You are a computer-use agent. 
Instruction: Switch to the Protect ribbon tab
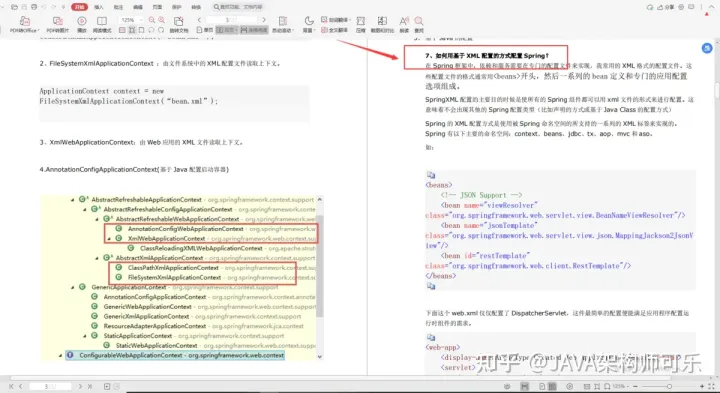176,7
